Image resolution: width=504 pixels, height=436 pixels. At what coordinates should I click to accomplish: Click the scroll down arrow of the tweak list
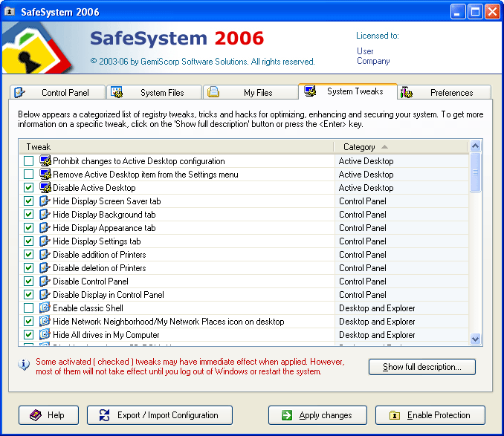tap(476, 339)
